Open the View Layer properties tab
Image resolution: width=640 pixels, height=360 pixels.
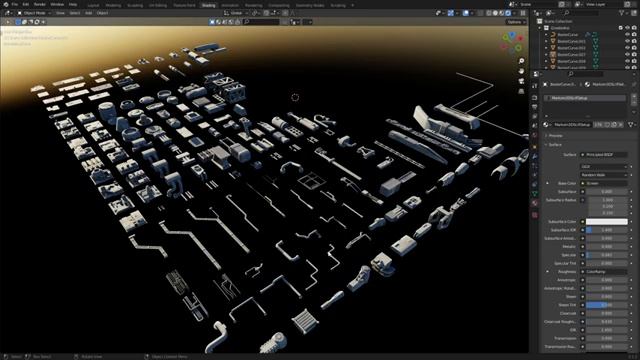(x=535, y=116)
